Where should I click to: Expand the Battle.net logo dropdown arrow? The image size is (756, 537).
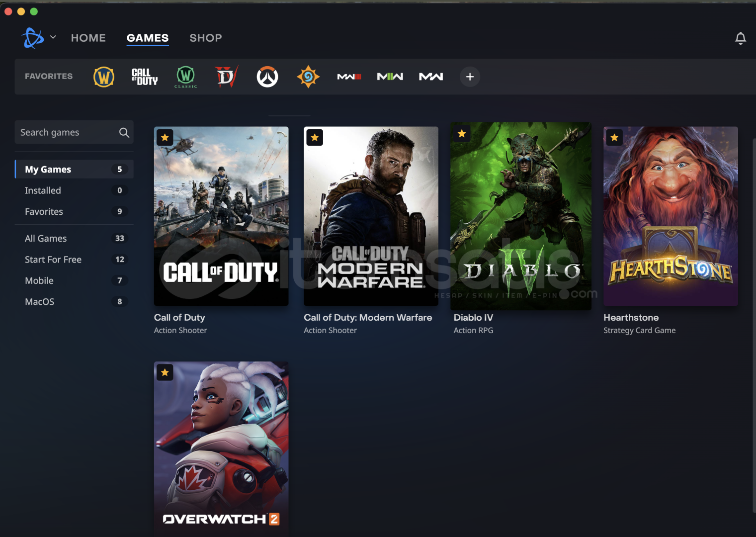[x=53, y=37]
